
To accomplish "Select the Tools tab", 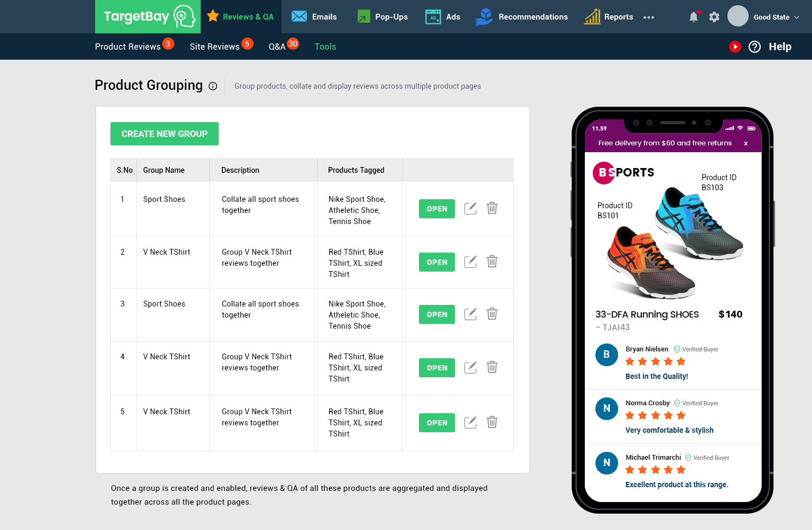I will point(325,47).
